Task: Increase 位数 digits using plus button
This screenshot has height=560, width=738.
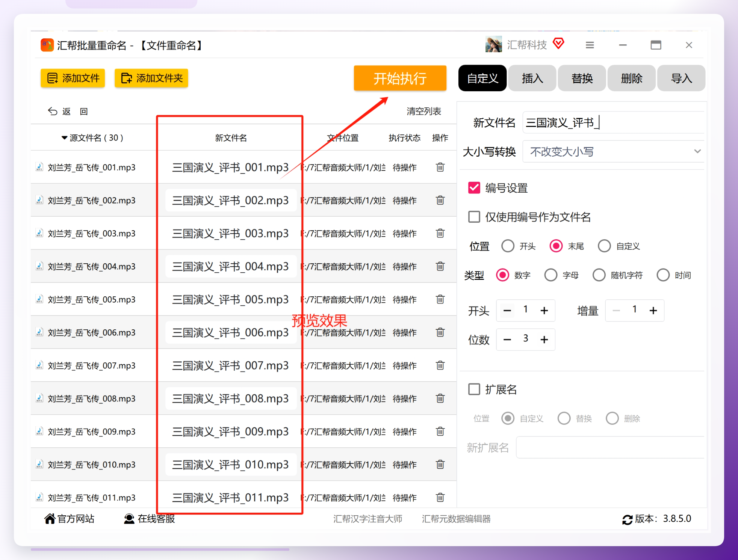Action: pos(544,340)
